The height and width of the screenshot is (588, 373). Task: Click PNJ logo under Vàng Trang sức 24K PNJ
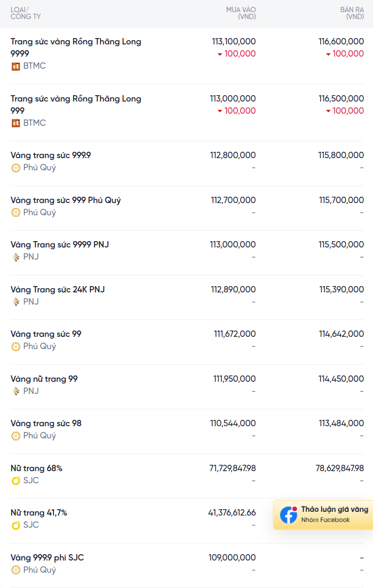pyautogui.click(x=15, y=302)
